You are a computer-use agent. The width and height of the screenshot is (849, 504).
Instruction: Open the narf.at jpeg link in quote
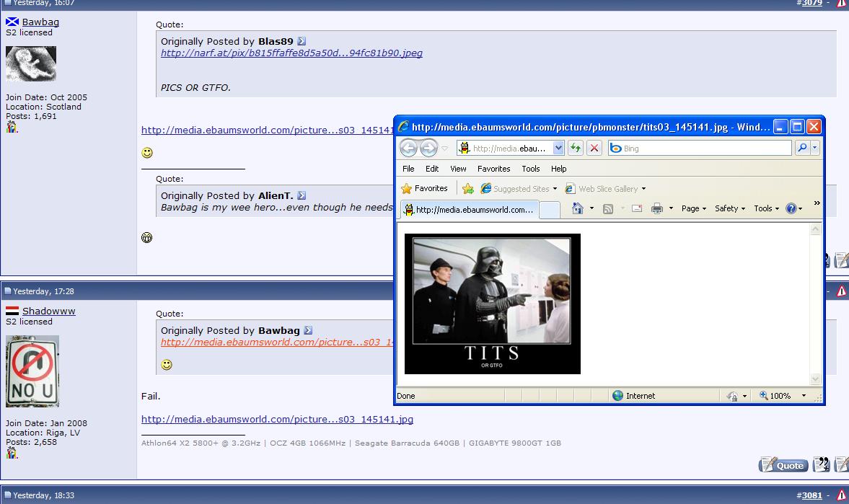click(x=291, y=53)
